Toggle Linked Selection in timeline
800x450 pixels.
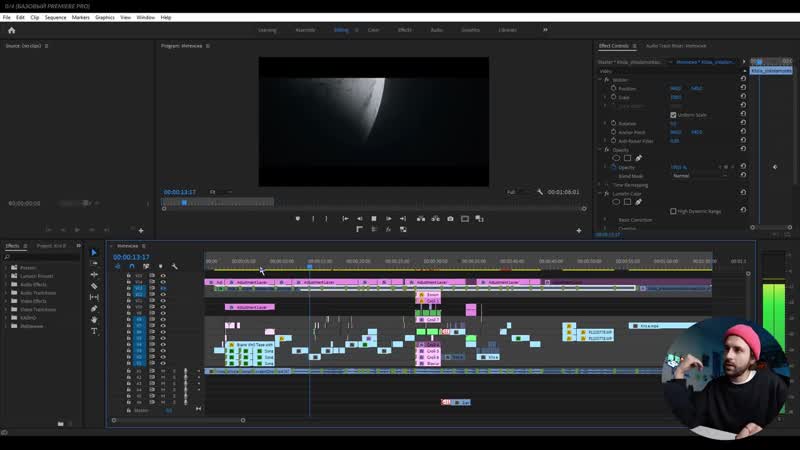(x=146, y=266)
